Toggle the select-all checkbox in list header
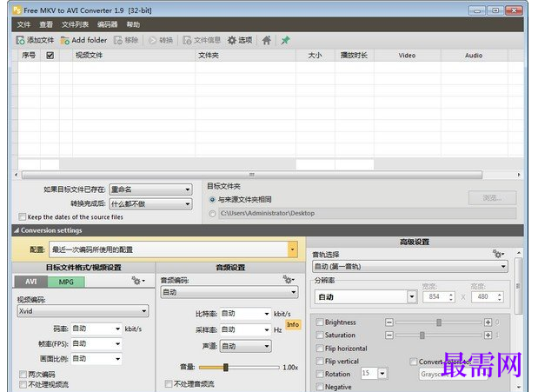 coord(50,56)
